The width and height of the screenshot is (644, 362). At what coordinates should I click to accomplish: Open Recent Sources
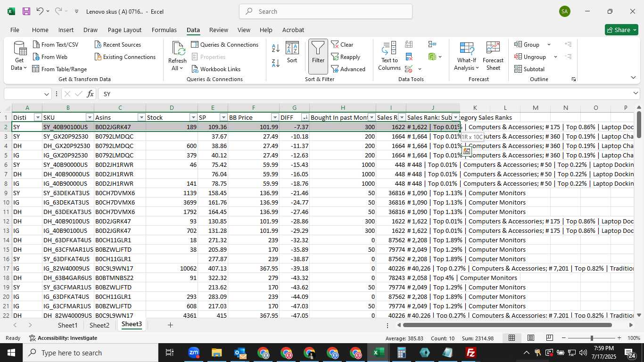[118, 45]
